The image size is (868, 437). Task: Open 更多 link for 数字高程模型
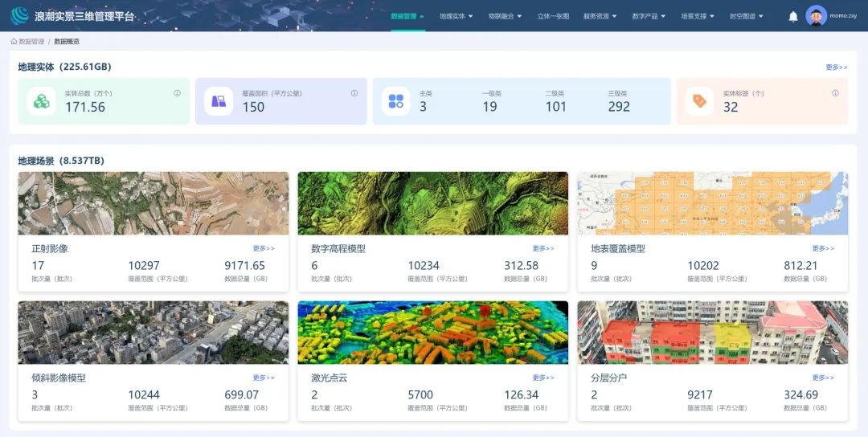point(543,248)
